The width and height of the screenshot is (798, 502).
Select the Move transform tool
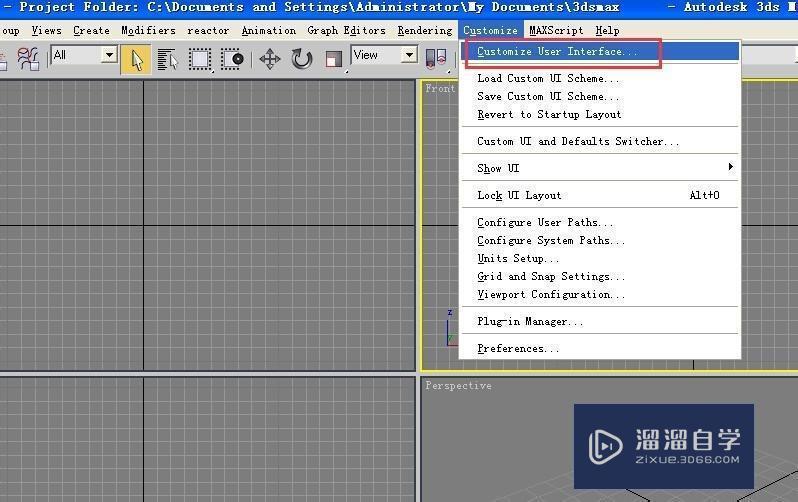pos(270,60)
